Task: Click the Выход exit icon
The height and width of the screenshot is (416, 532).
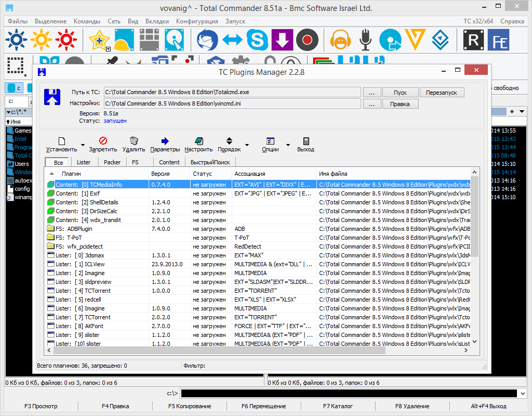Action: point(305,141)
